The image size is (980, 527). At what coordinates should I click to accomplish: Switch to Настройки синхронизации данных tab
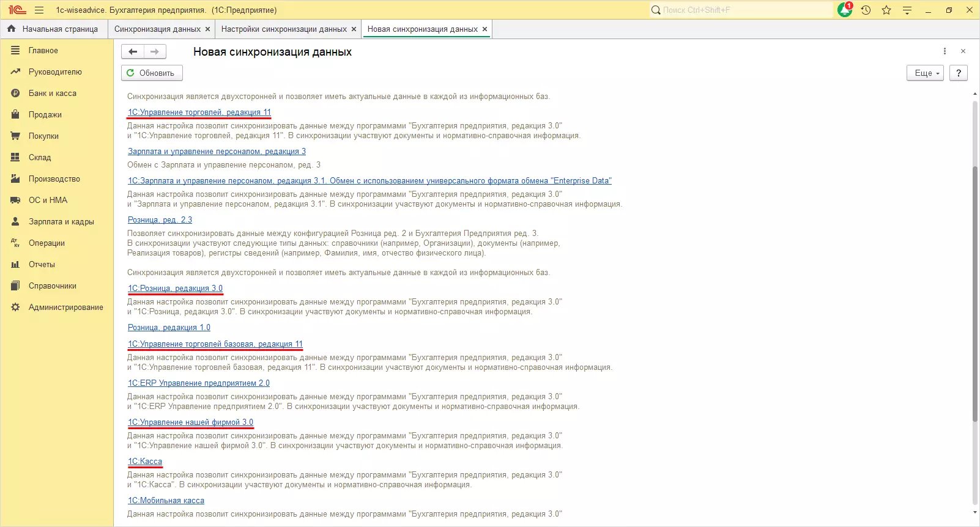pos(284,29)
